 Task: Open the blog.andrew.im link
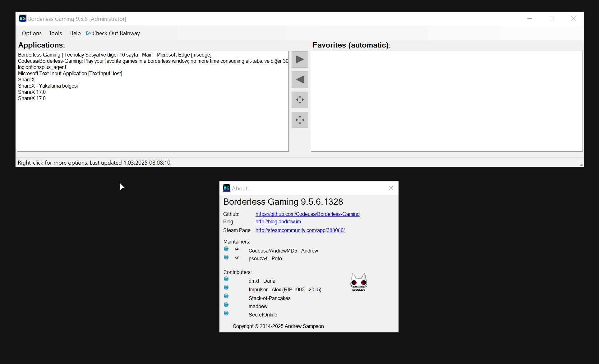[278, 221]
